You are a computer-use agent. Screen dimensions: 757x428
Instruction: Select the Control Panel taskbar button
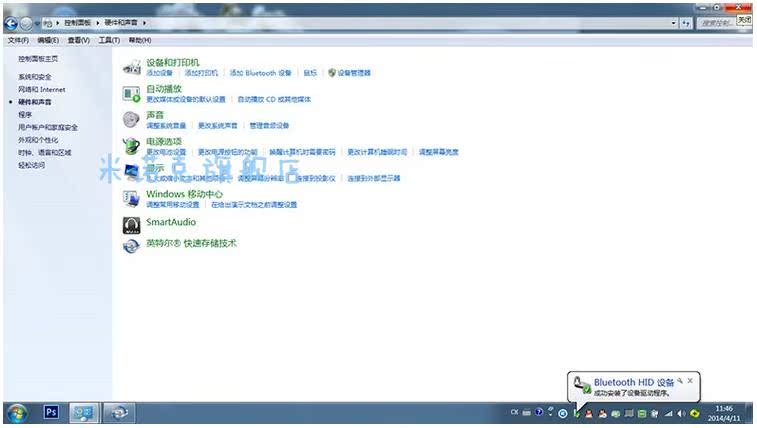(84, 413)
